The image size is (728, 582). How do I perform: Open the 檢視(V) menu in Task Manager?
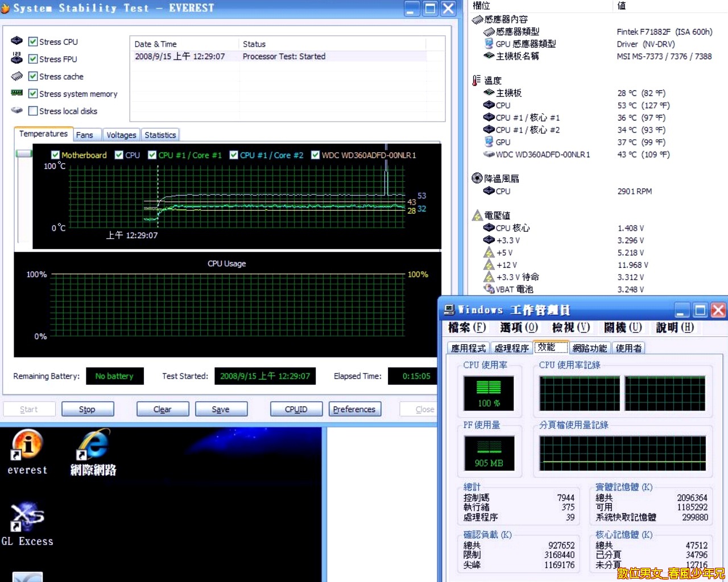pyautogui.click(x=570, y=327)
